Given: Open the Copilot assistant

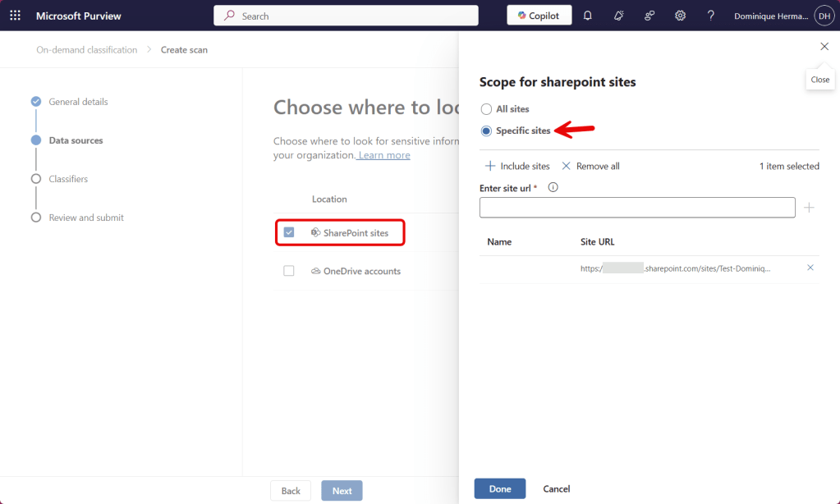Looking at the screenshot, I should pos(538,14).
